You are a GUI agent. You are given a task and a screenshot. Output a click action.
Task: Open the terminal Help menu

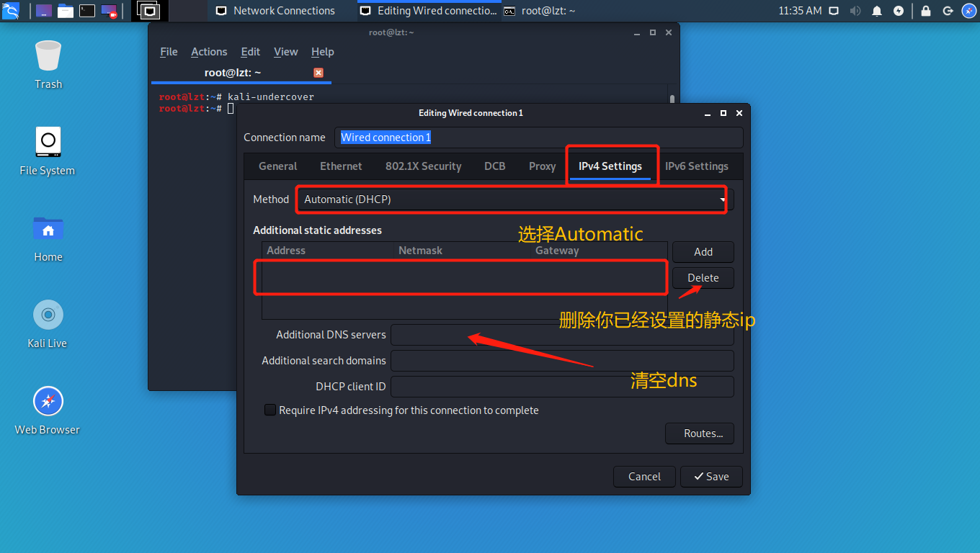[322, 52]
